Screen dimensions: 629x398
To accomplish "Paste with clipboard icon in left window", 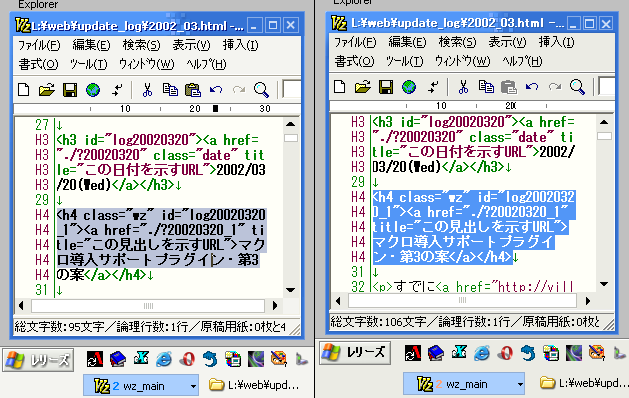I will 193,89.
